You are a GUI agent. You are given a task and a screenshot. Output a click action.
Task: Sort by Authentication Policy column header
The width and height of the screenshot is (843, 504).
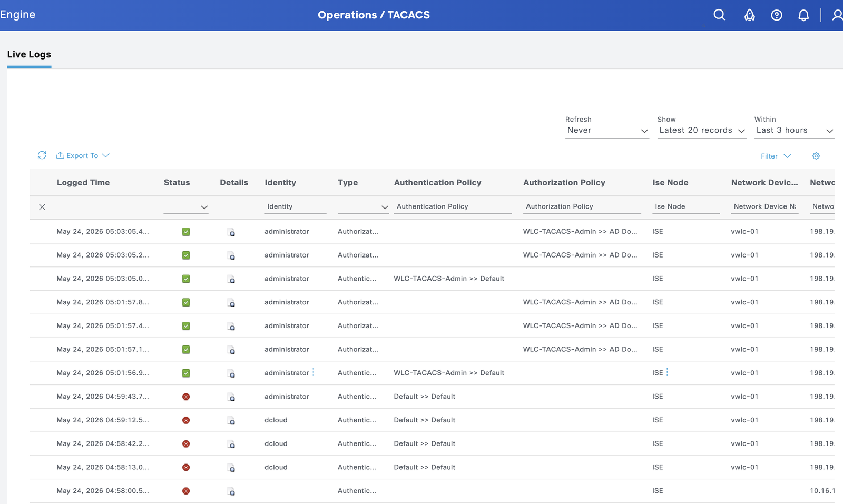tap(437, 182)
